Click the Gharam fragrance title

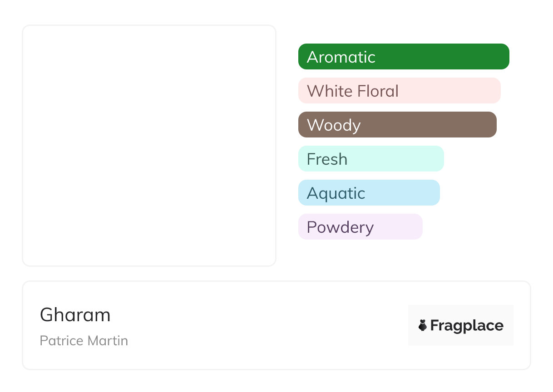coord(75,315)
